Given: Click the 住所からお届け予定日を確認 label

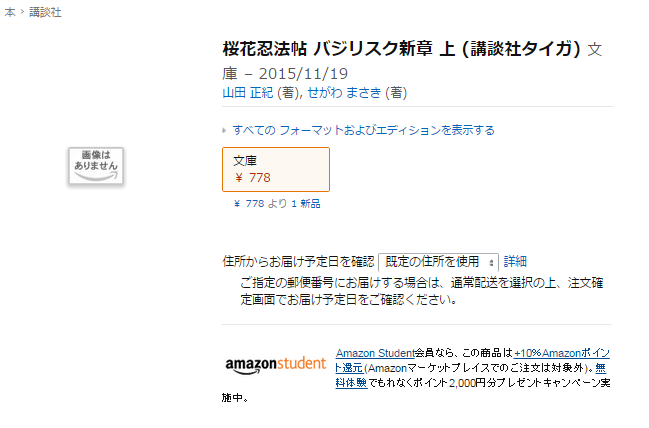Looking at the screenshot, I should (297, 261).
